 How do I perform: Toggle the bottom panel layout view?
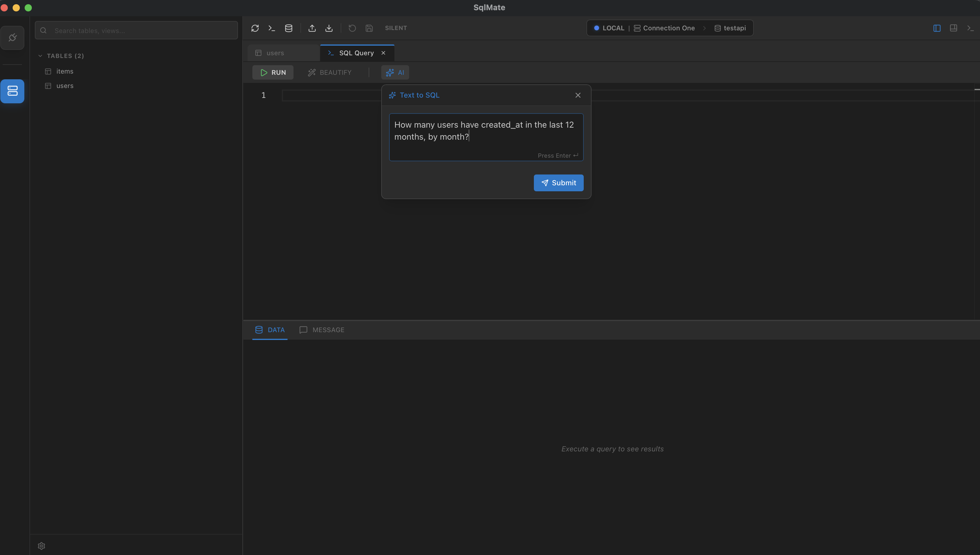[x=954, y=28]
